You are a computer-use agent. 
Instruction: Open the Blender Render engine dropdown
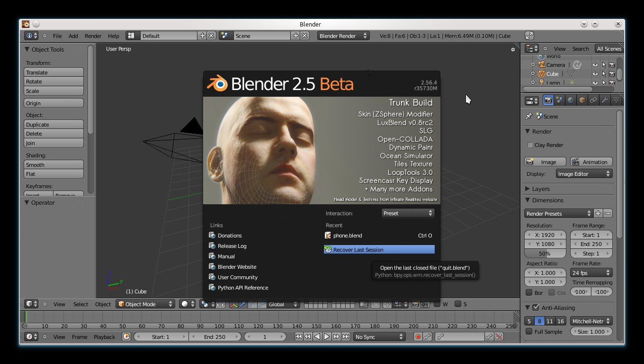(x=343, y=36)
